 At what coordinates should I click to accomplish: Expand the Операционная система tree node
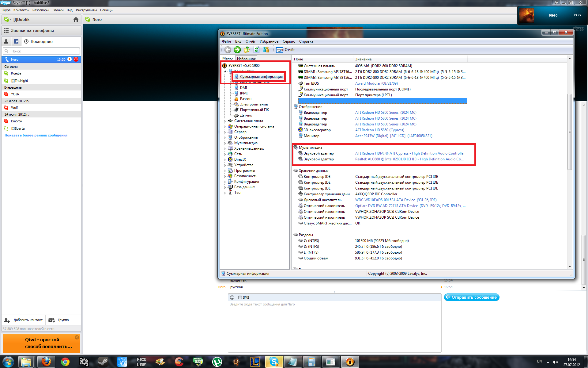pyautogui.click(x=225, y=127)
